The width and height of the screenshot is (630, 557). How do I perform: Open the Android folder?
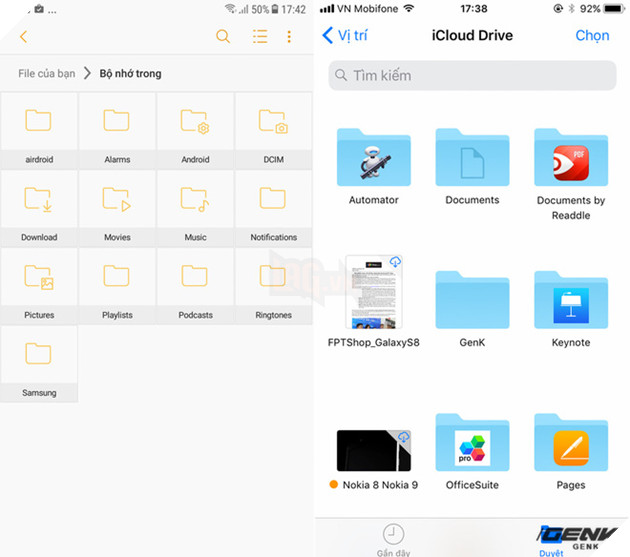click(195, 131)
